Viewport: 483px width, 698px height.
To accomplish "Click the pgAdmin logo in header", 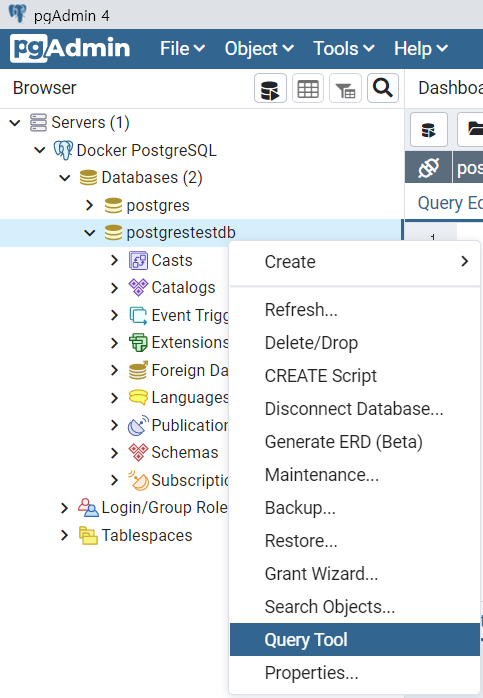I will 70,48.
